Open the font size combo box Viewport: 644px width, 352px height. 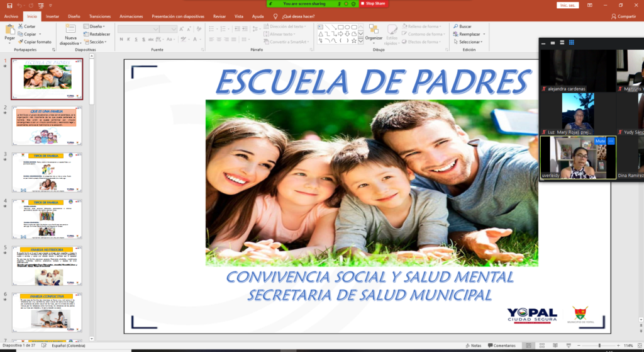coord(168,29)
